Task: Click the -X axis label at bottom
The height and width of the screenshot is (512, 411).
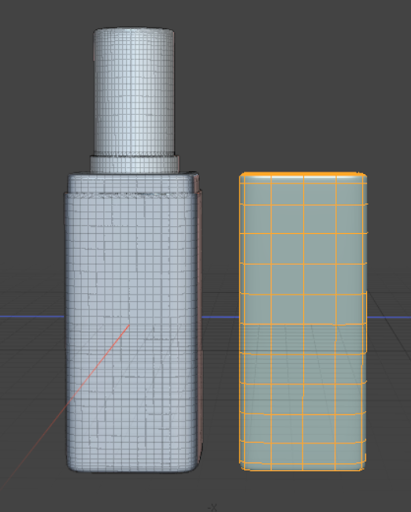Action: pos(212,508)
